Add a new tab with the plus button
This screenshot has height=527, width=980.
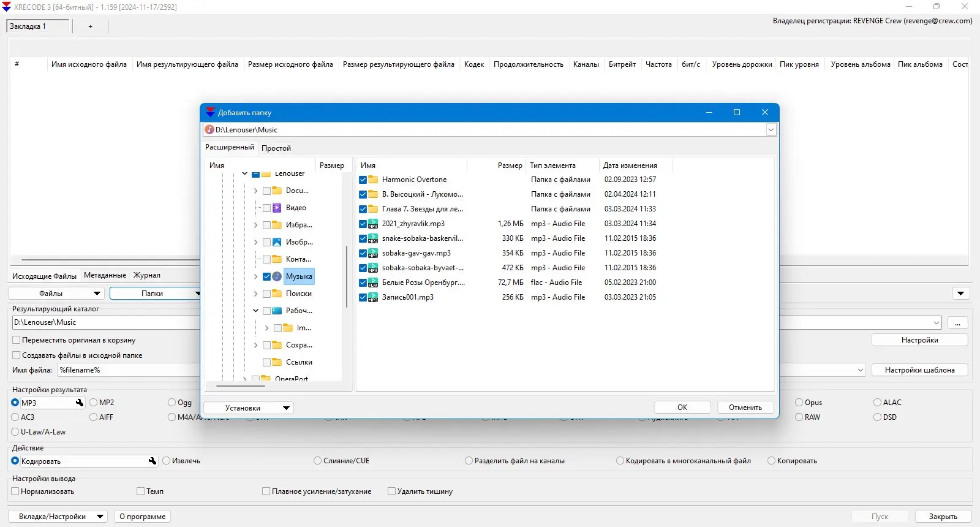click(91, 26)
